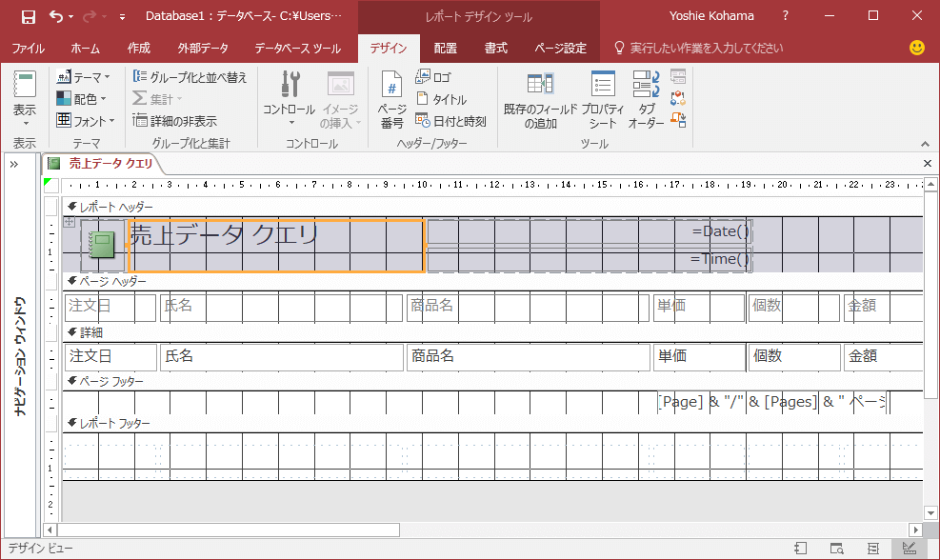Open the 配色 colors dropdown

[81, 98]
